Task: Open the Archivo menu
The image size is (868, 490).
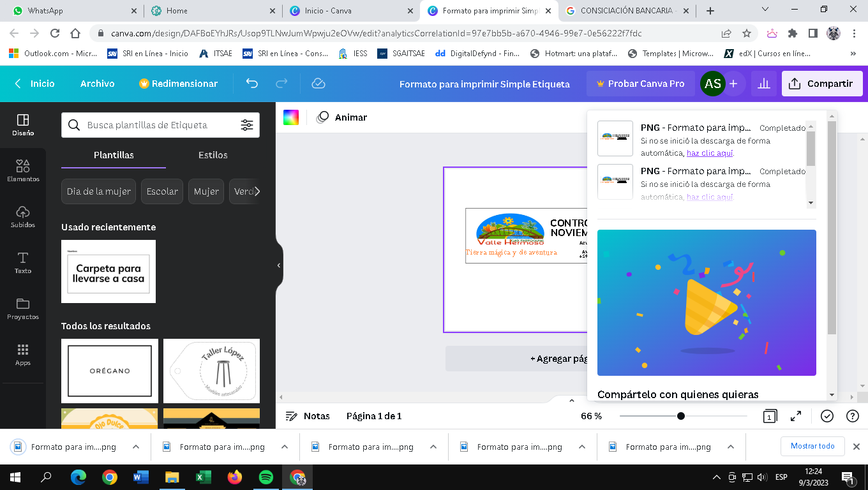Action: coord(97,84)
